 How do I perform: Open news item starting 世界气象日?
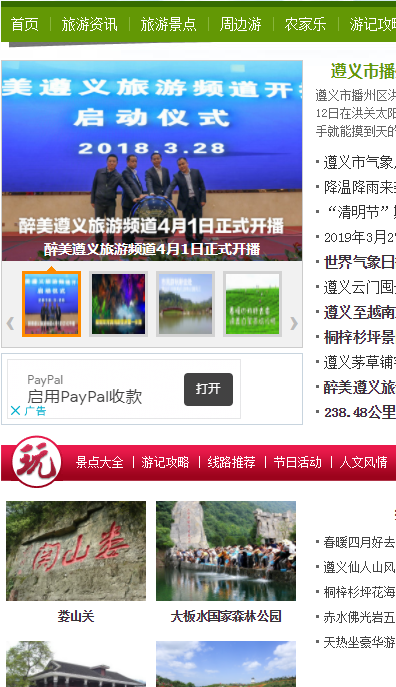[x=359, y=262]
